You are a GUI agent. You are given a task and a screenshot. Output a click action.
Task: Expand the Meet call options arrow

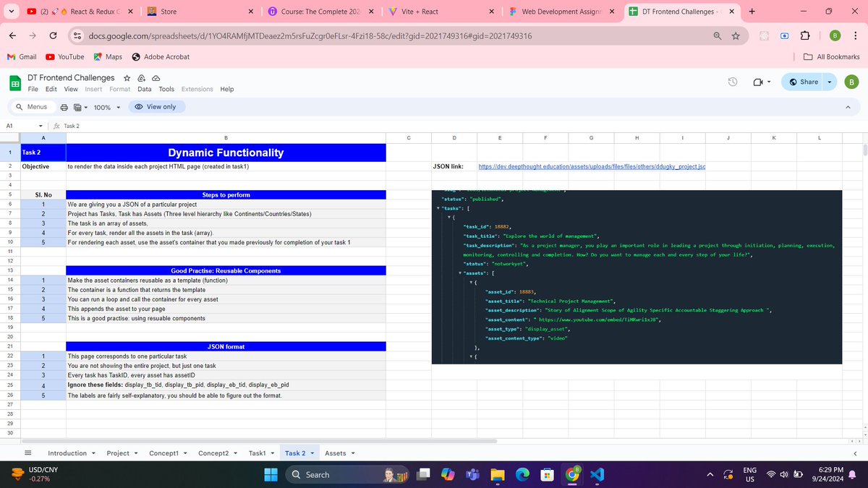768,82
